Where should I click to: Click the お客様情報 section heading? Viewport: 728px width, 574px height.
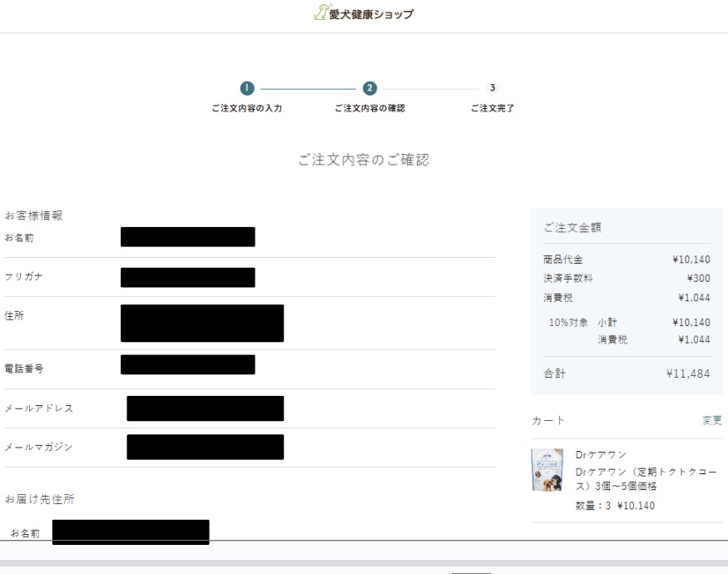[x=34, y=215]
